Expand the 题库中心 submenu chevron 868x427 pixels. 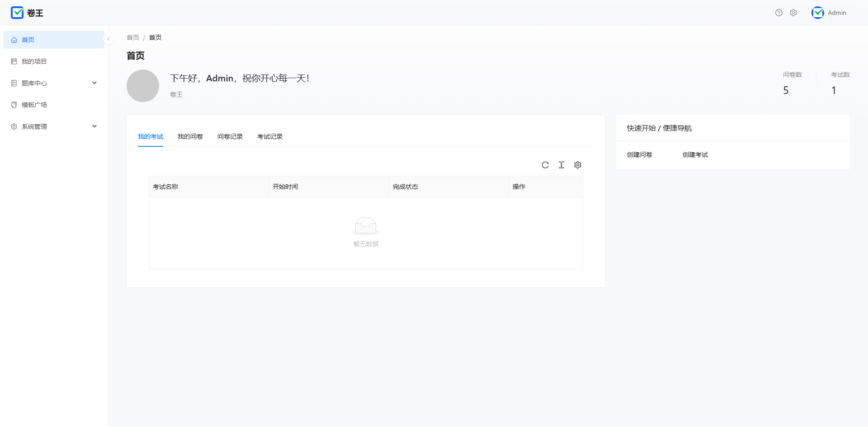[94, 83]
